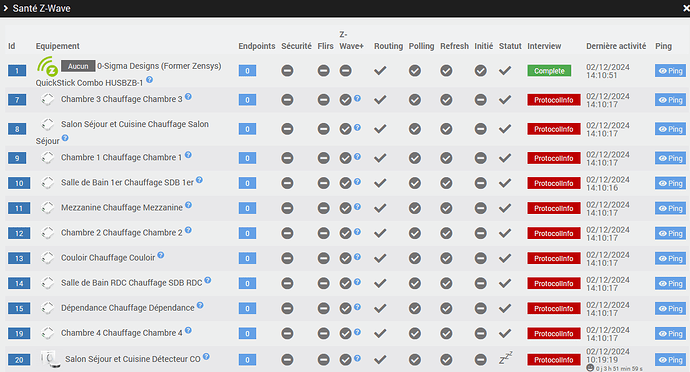This screenshot has width=690, height=372.
Task: Click green Complete interview badge
Action: click(x=549, y=70)
